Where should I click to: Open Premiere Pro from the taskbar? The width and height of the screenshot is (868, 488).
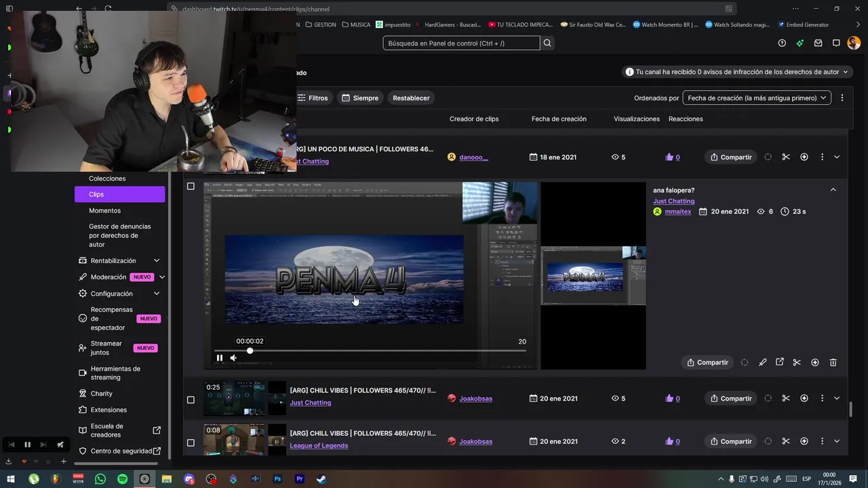click(299, 479)
